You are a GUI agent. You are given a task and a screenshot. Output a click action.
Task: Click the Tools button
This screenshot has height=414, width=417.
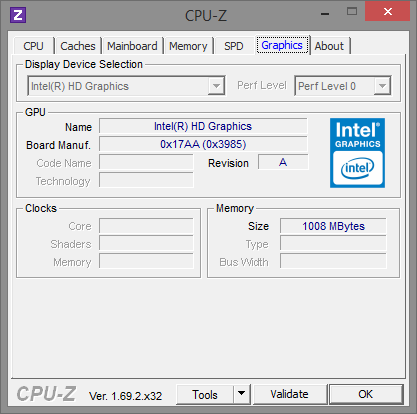click(205, 394)
